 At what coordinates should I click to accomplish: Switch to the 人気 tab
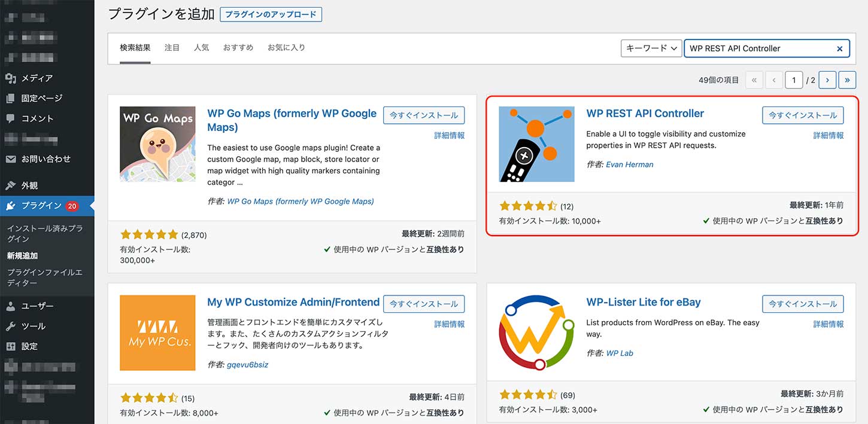pos(201,47)
